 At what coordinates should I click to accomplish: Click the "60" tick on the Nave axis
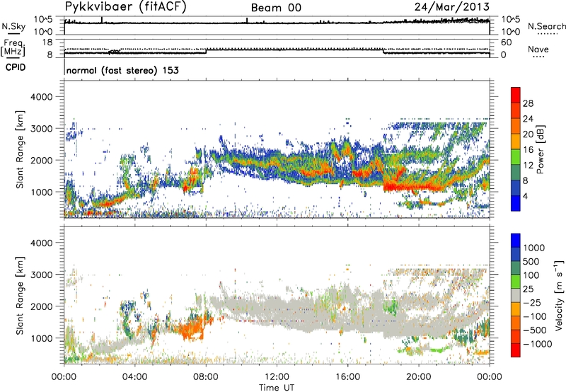pos(506,42)
